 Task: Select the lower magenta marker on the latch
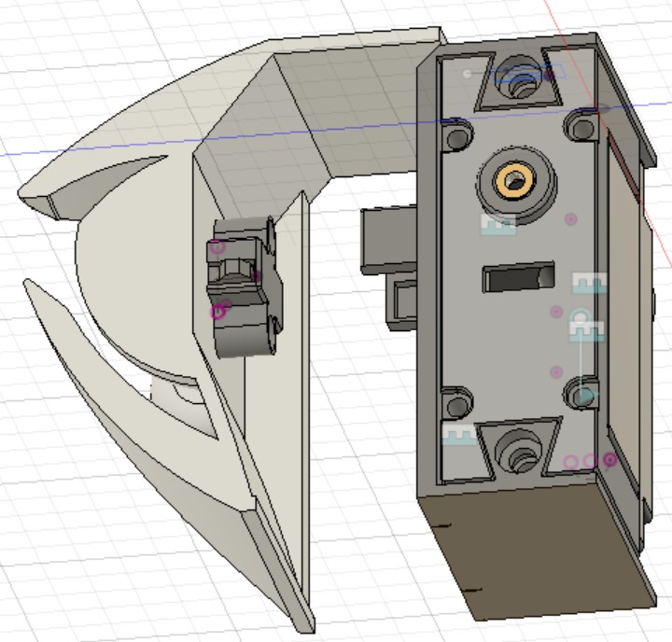[219, 312]
